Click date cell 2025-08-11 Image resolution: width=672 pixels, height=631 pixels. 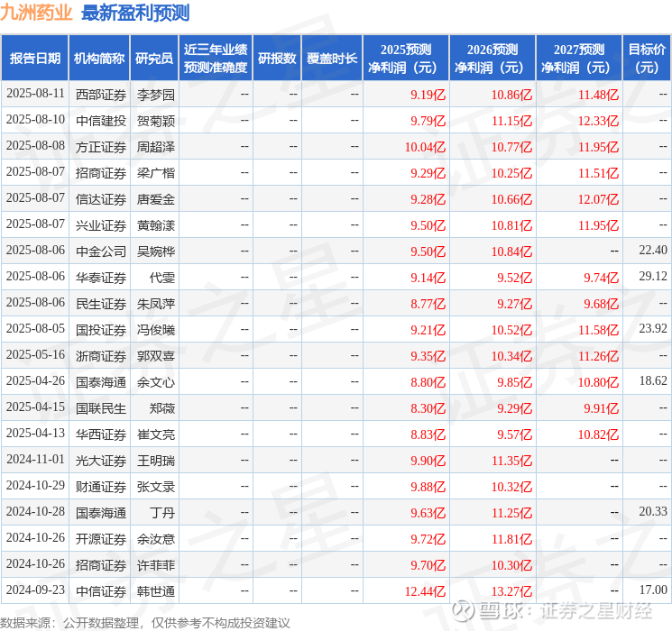(x=35, y=94)
